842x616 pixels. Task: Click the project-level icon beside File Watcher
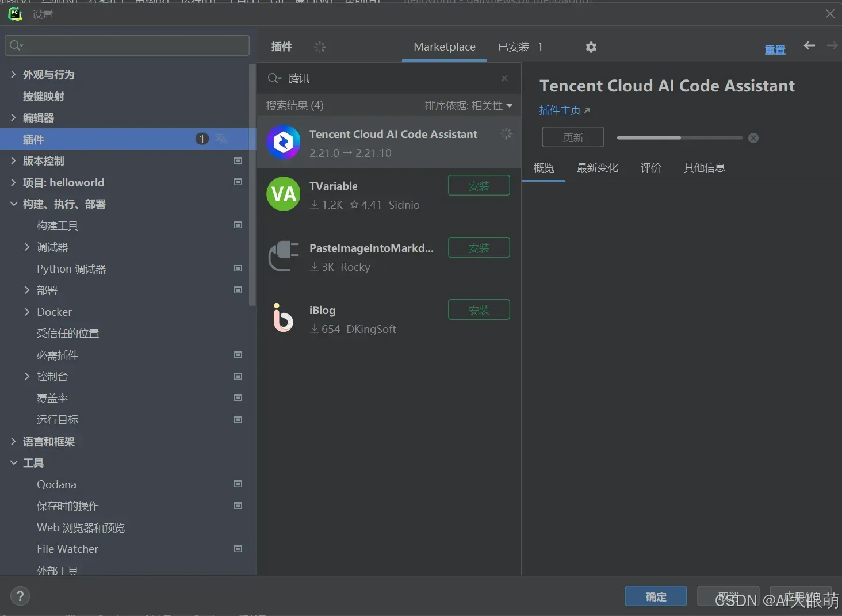tap(238, 549)
